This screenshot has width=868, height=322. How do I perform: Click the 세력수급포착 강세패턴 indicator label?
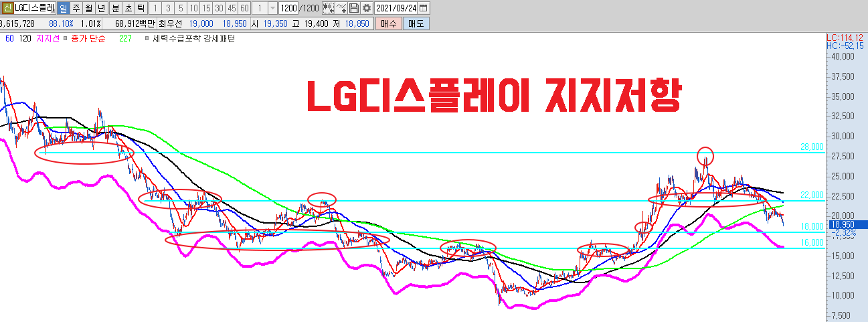194,39
